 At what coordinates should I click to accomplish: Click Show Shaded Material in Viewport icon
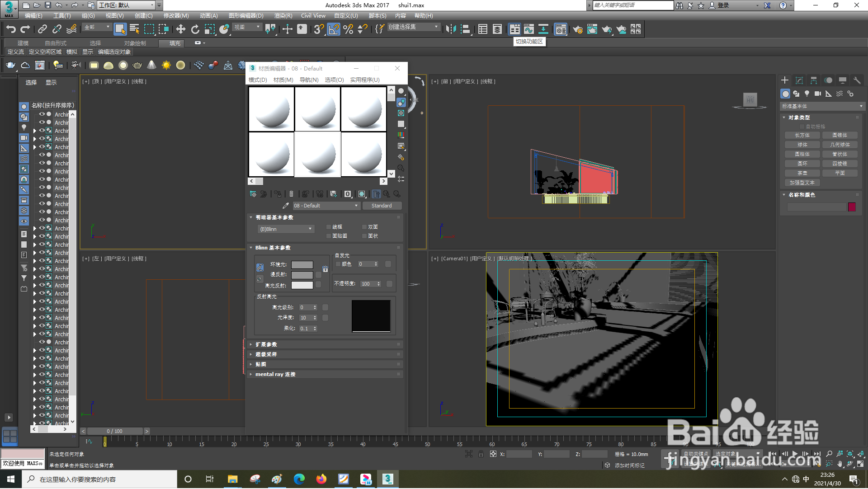362,194
